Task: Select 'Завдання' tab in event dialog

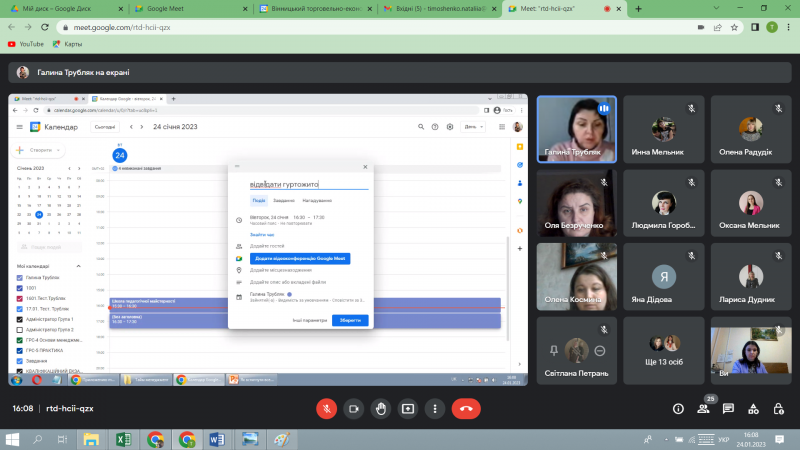Action: (x=284, y=201)
